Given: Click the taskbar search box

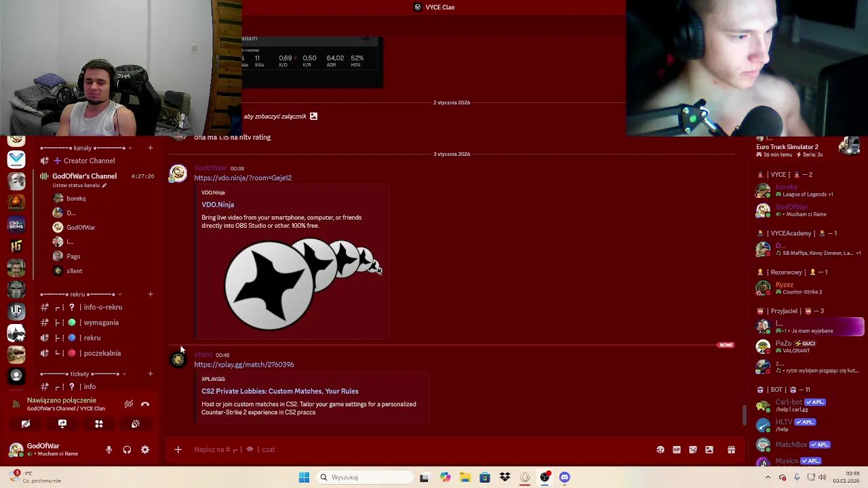Looking at the screenshot, I should coord(365,477).
